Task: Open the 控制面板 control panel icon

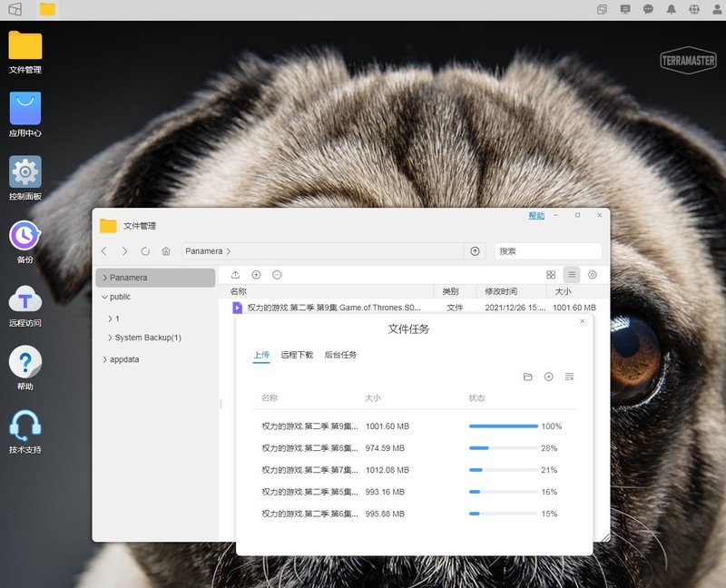Action: (x=25, y=172)
